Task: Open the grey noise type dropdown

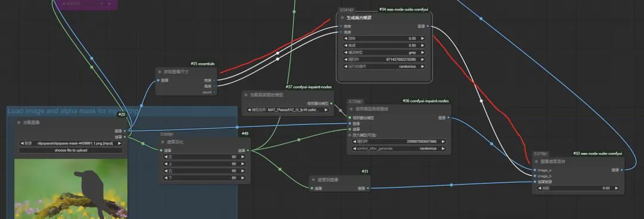Action: 384,52
